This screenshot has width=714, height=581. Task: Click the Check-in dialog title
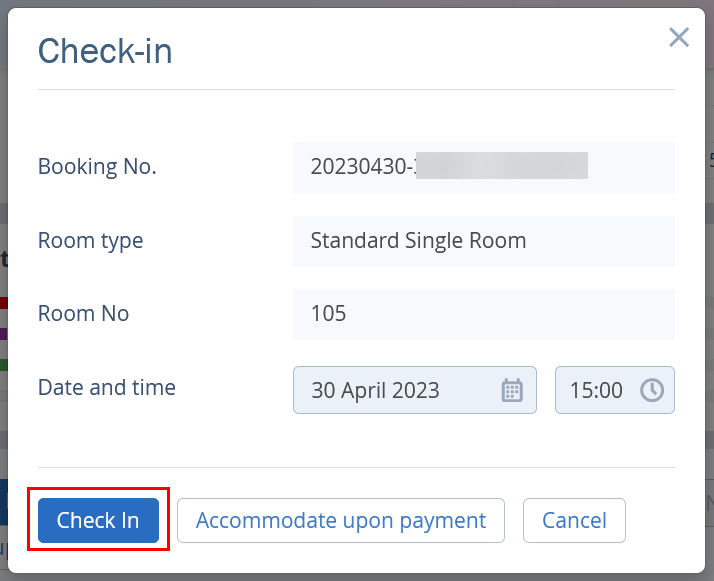(105, 51)
